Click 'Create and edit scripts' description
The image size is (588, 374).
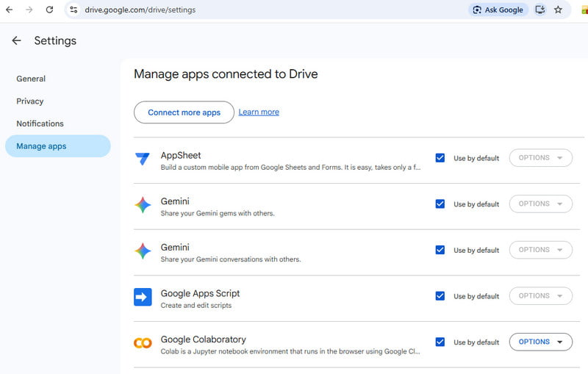point(196,306)
